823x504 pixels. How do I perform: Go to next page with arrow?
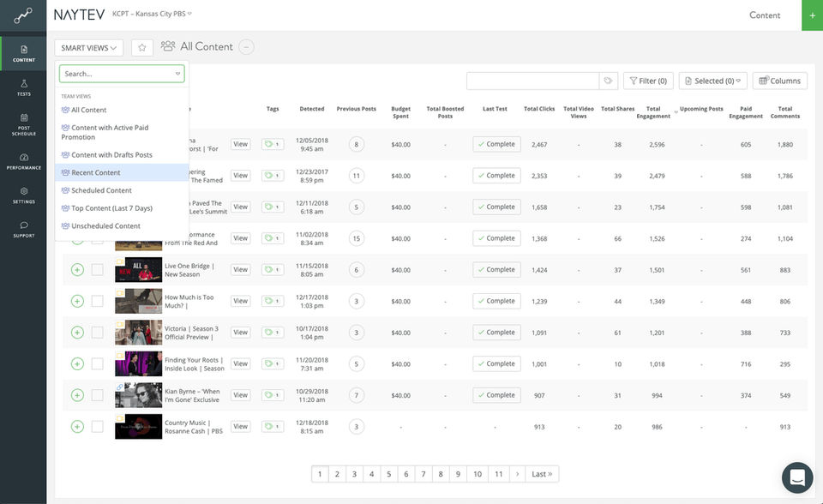coord(518,474)
